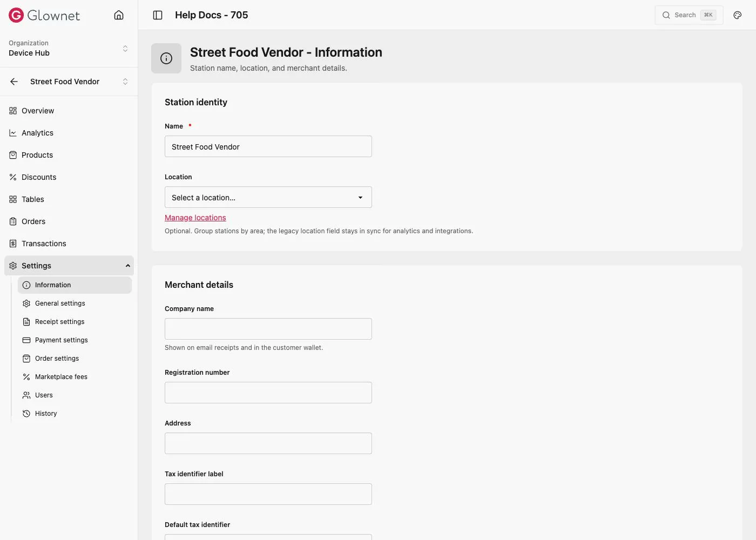Toggle the sidebar panel icon
The width and height of the screenshot is (756, 540).
tap(158, 15)
